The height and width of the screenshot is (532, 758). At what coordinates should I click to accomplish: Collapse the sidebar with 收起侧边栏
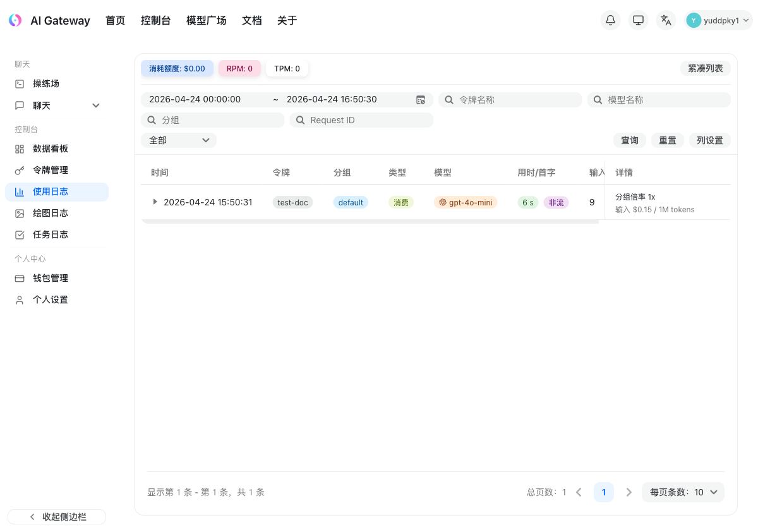tap(57, 517)
